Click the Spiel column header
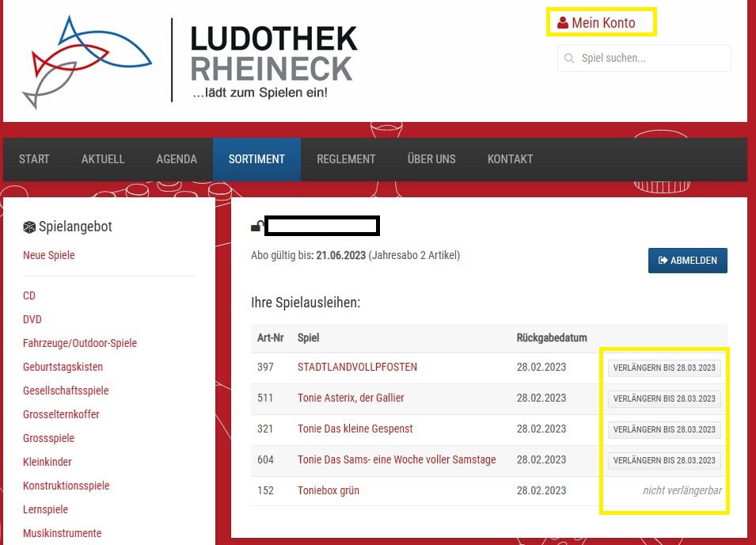 point(308,337)
